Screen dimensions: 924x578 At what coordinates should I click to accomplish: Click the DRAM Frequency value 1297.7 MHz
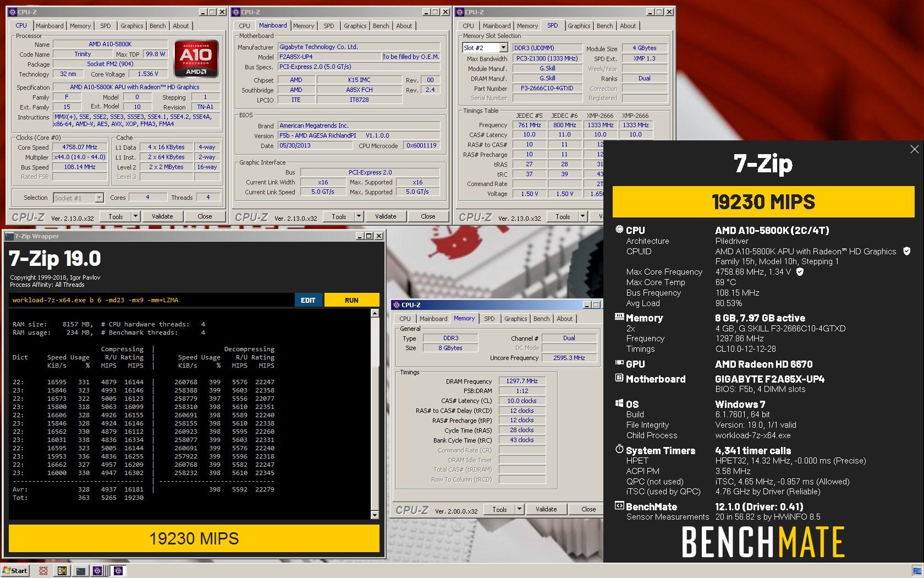522,381
